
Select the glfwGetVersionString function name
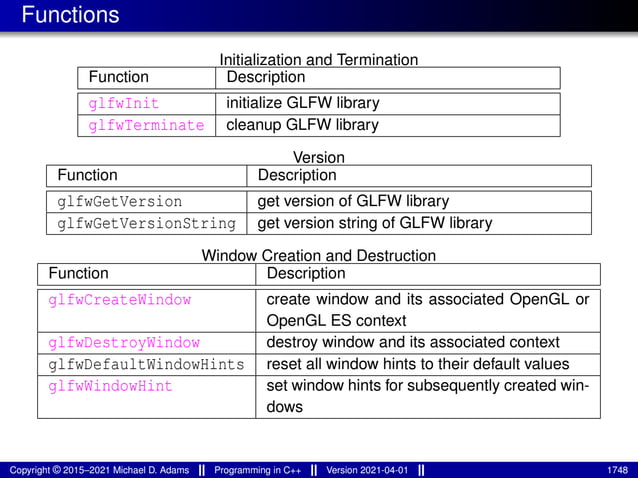146,223
